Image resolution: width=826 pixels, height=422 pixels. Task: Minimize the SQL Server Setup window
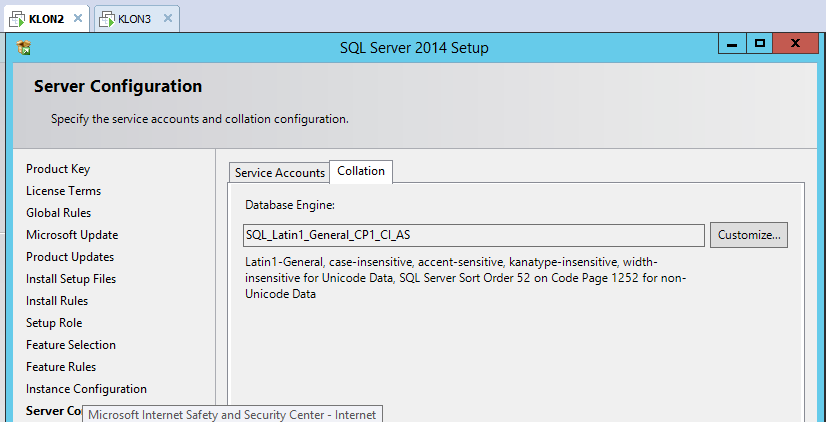731,44
